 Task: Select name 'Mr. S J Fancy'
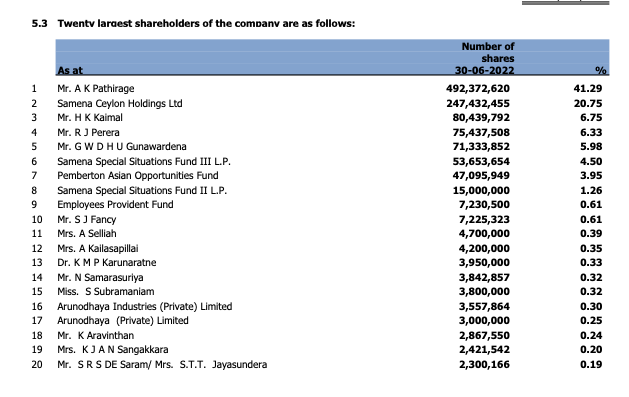[87, 219]
